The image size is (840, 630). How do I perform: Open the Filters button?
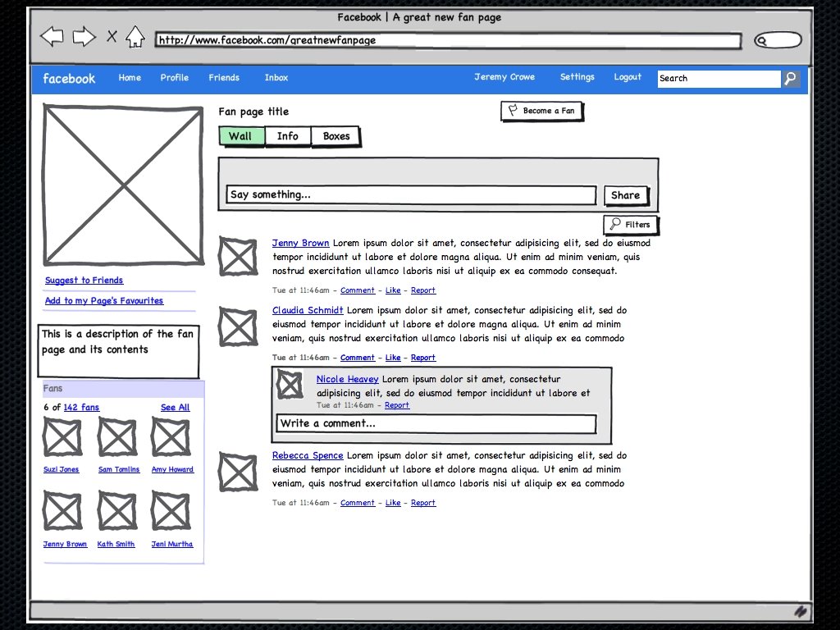631,225
